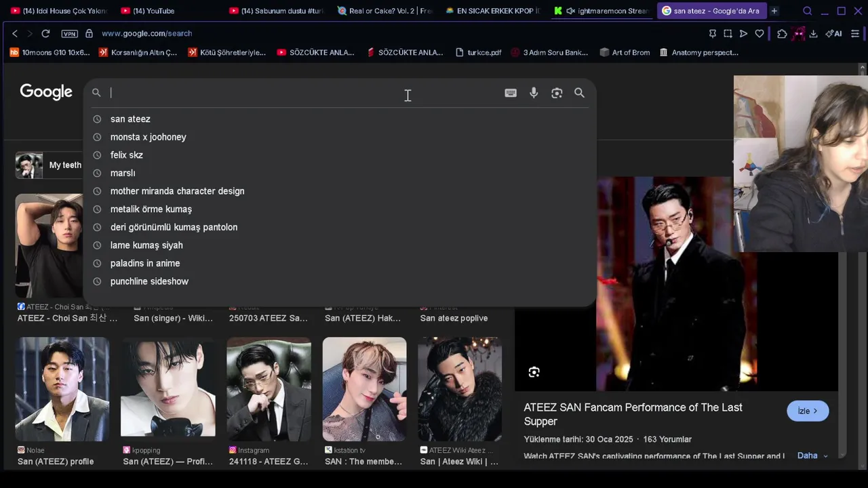Open the Anatomy perspect... bookmark

698,52
